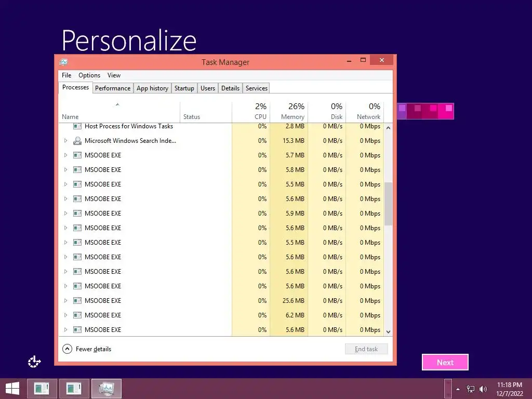The width and height of the screenshot is (532, 399).
Task: Click the 6.2 MB memory value
Action: pos(295,315)
